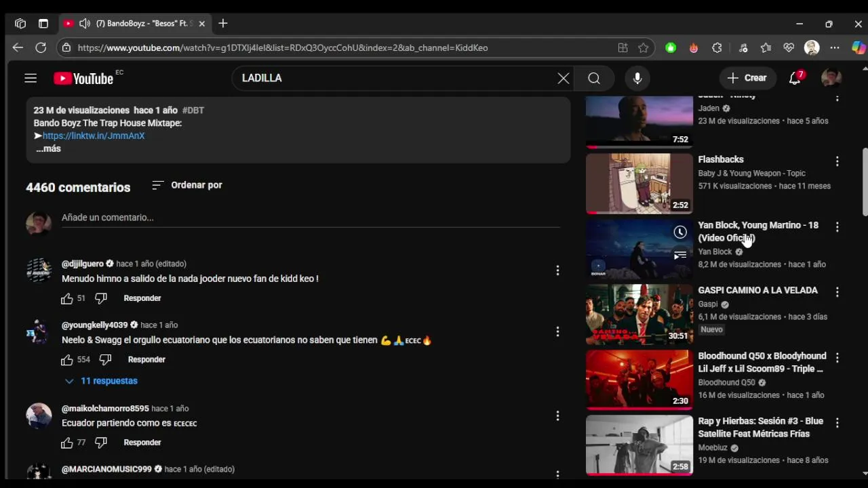Play the Bloodhound Q50 Triple video thumbnail
Screen dimensions: 868x488
pyautogui.click(x=639, y=380)
